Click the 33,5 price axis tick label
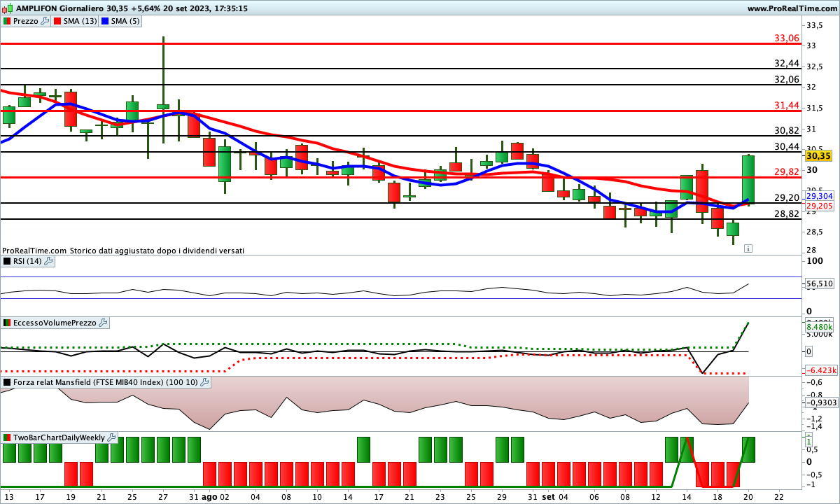This screenshot has height=504, width=840. pyautogui.click(x=814, y=25)
